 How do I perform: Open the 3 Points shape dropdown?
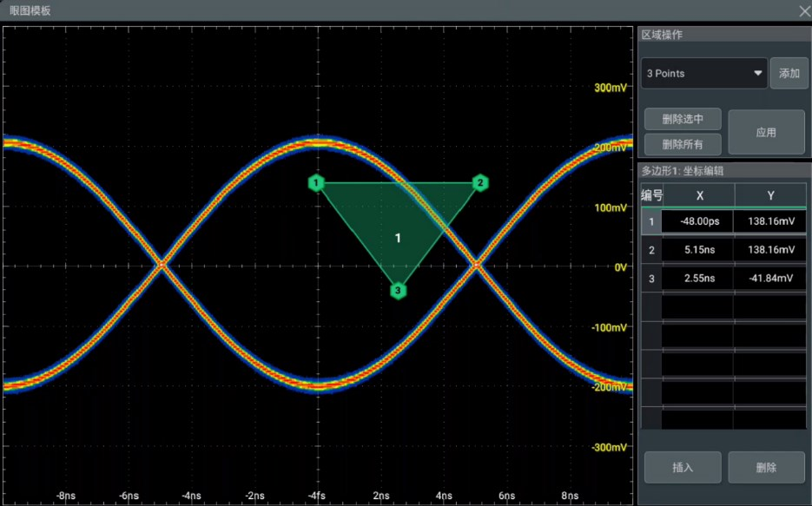tap(704, 74)
